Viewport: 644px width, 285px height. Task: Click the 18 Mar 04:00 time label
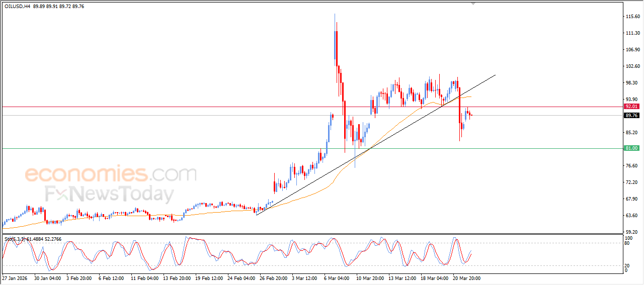point(434,277)
